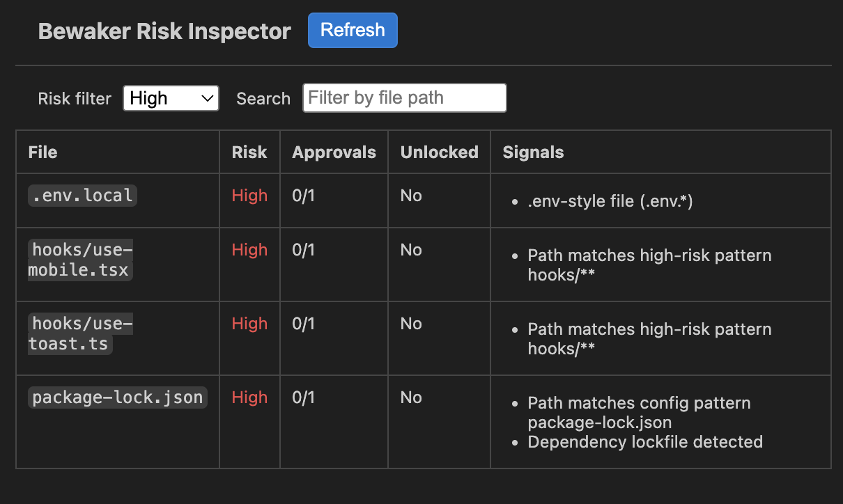Click the Bewaker Risk Inspector title
Image resolution: width=843 pixels, height=504 pixels.
pyautogui.click(x=164, y=31)
